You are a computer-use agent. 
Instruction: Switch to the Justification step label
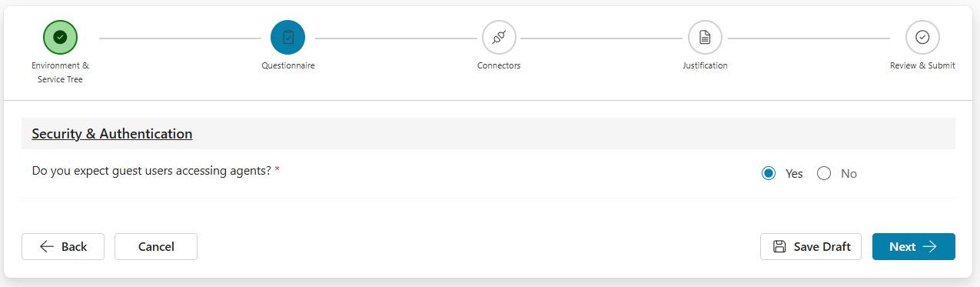(705, 65)
